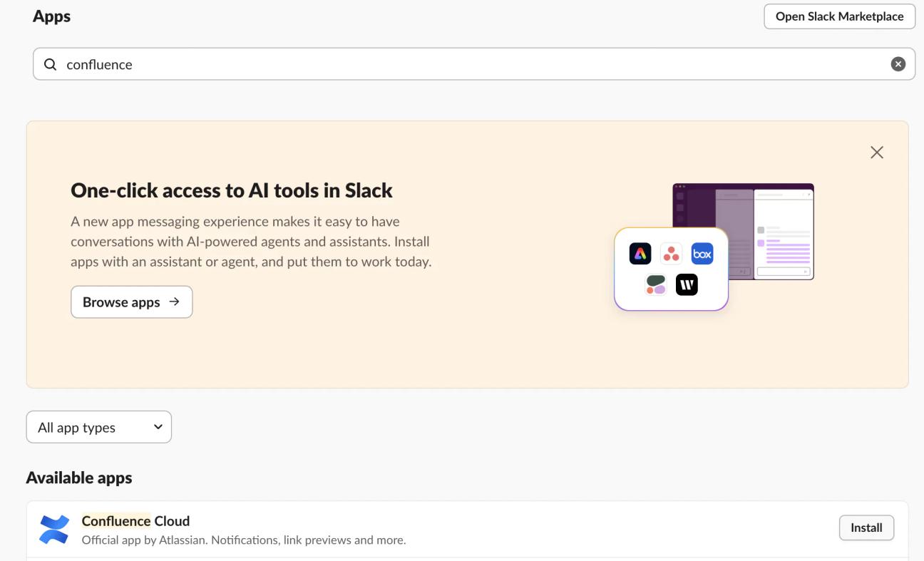Screen dimensions: 924x561
Task: Click the Confluence Cloud app logo
Action: (x=54, y=529)
